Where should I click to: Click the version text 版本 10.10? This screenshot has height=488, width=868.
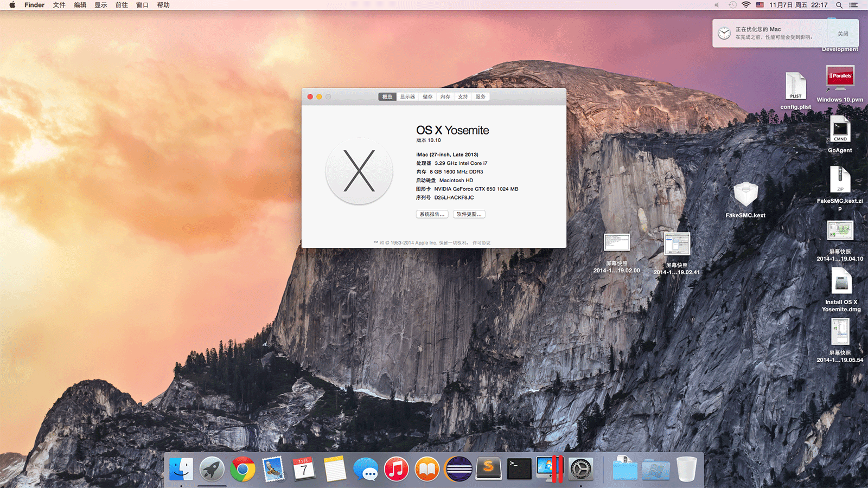tap(429, 140)
